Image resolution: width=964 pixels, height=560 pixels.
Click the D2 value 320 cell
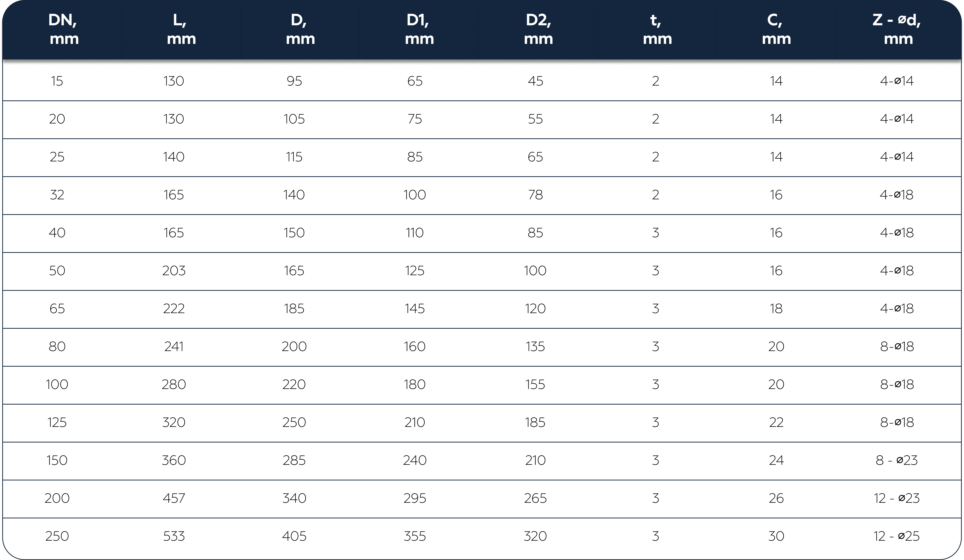pos(535,536)
